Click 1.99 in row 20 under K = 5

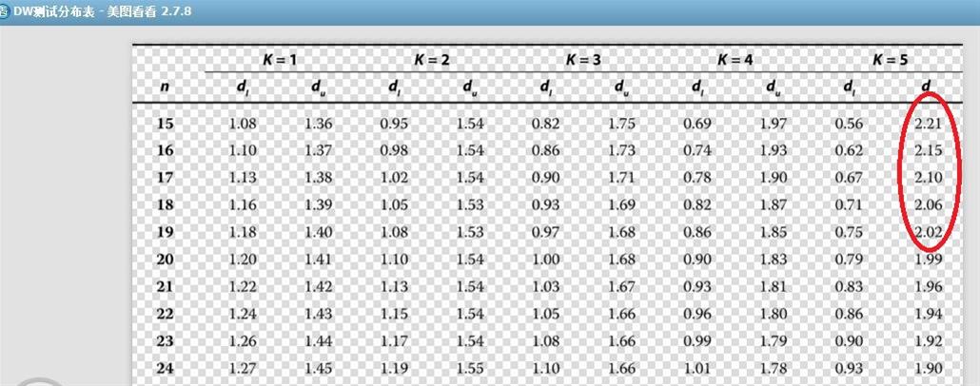click(928, 260)
